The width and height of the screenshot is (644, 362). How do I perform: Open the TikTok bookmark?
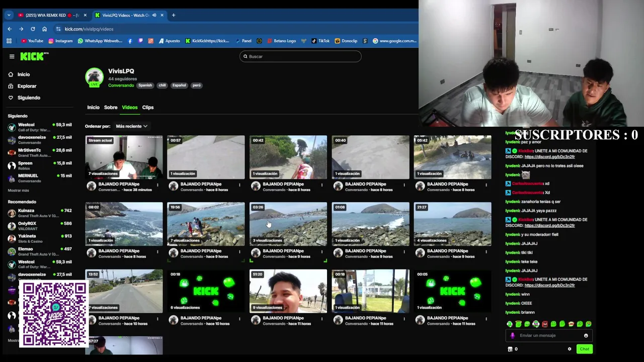320,41
